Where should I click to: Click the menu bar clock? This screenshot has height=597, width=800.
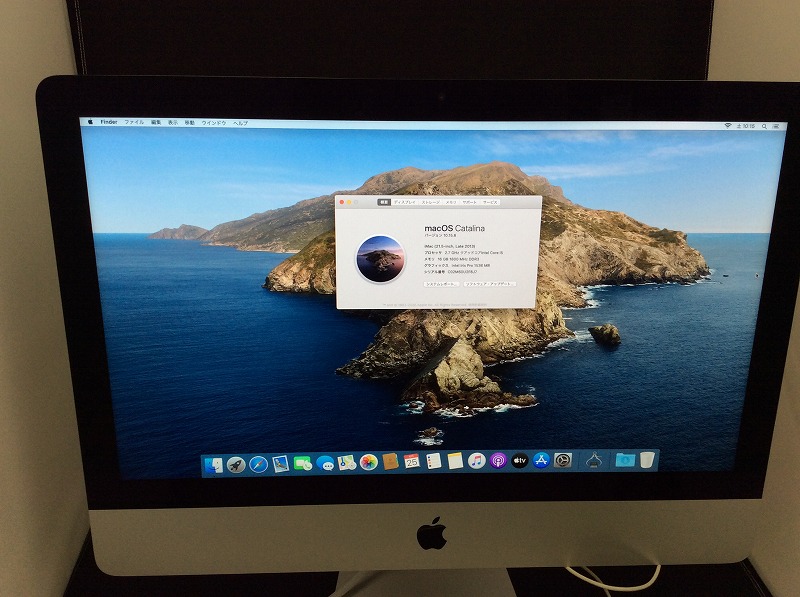point(745,126)
